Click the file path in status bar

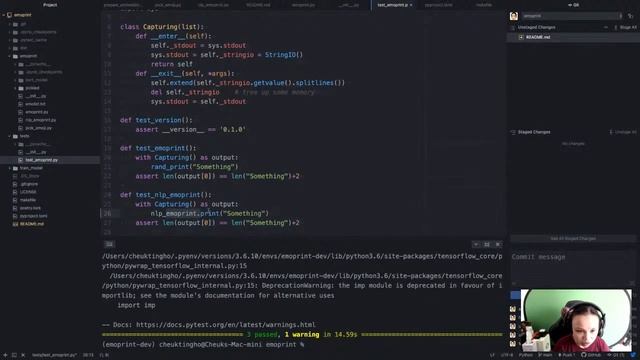[x=54, y=355]
